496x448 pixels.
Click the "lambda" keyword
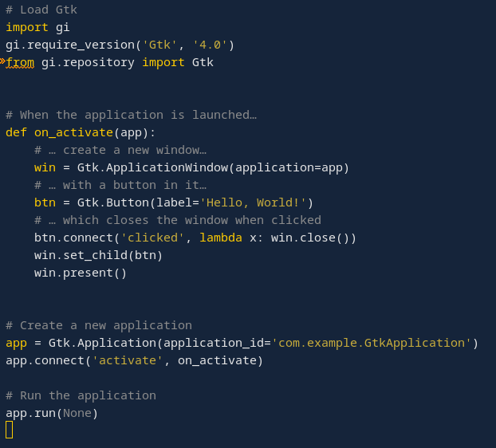(x=221, y=238)
